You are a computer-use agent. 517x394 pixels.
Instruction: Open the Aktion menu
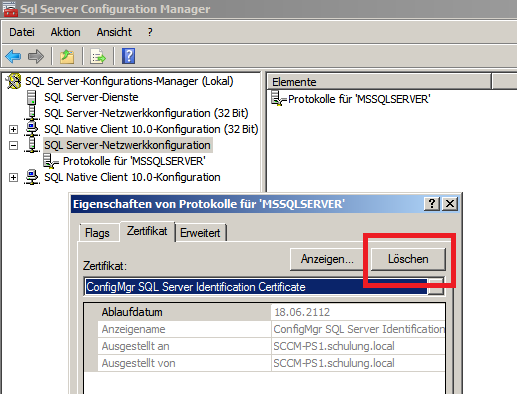(x=65, y=32)
